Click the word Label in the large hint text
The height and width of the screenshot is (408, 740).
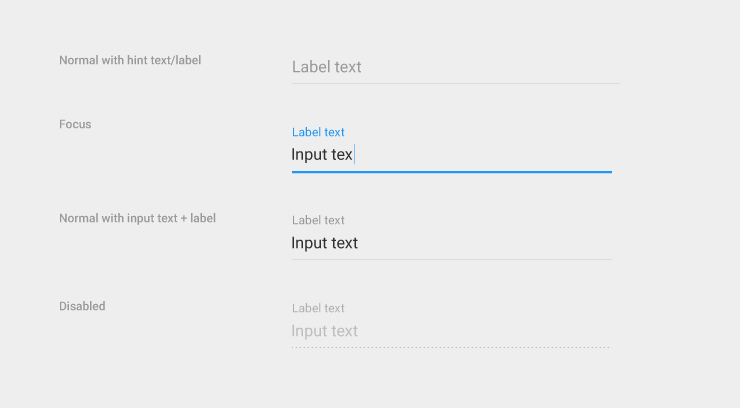click(311, 67)
